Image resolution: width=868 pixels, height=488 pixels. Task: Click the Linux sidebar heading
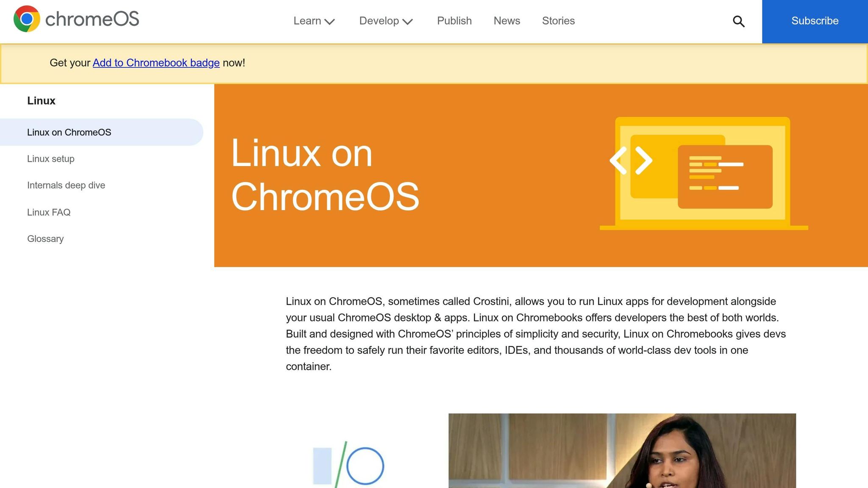[x=41, y=101]
